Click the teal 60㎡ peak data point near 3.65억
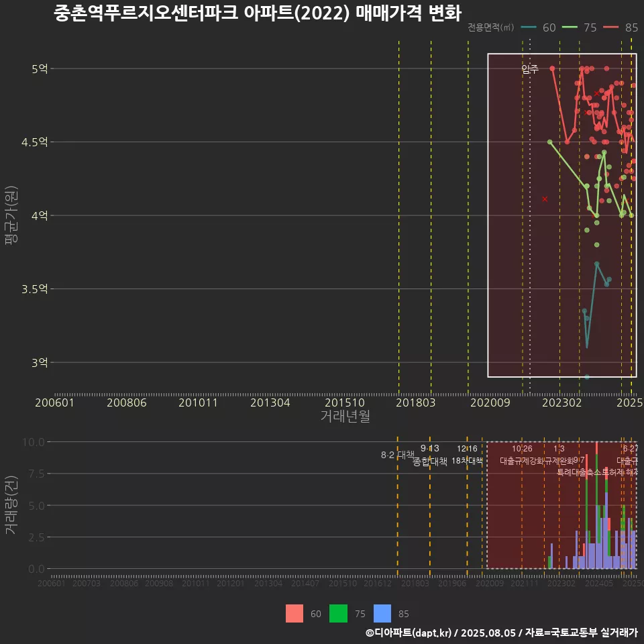 597,264
